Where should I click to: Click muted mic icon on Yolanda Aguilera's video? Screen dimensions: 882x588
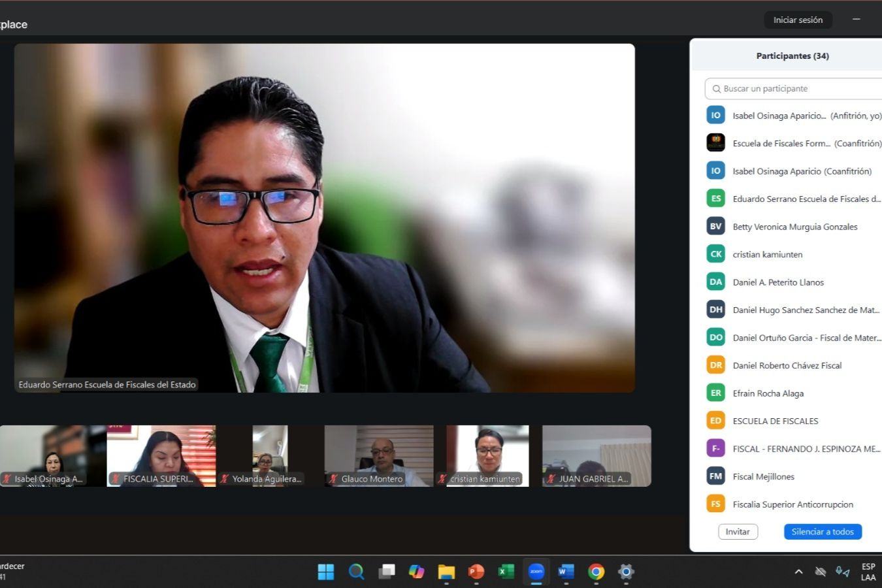tap(224, 479)
